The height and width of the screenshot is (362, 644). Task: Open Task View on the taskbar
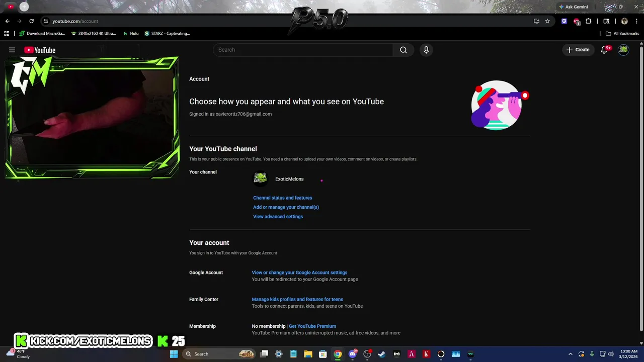tap(264, 354)
